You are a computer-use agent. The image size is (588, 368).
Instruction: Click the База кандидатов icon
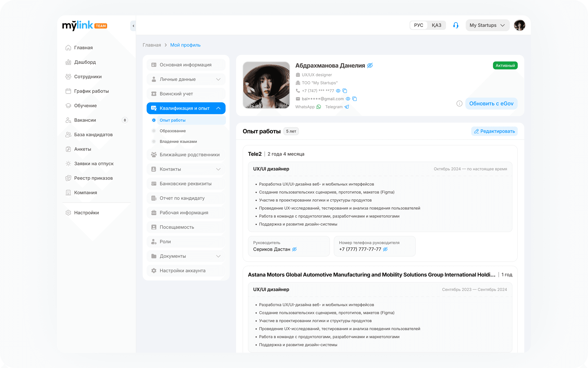coord(68,135)
